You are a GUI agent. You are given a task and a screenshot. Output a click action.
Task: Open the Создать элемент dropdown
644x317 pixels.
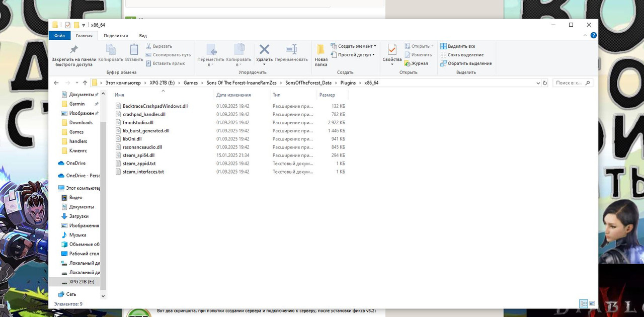coord(353,46)
